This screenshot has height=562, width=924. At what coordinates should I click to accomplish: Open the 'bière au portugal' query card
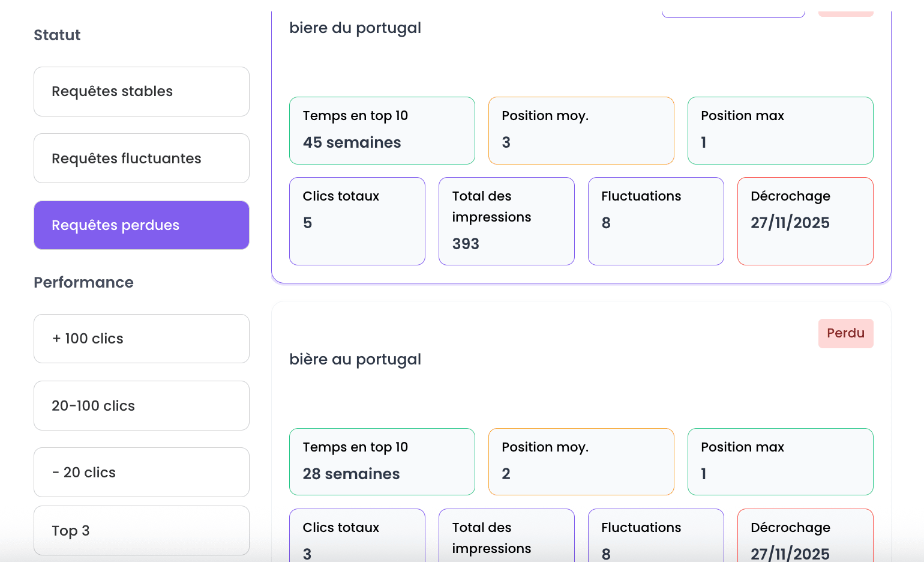[x=355, y=360]
